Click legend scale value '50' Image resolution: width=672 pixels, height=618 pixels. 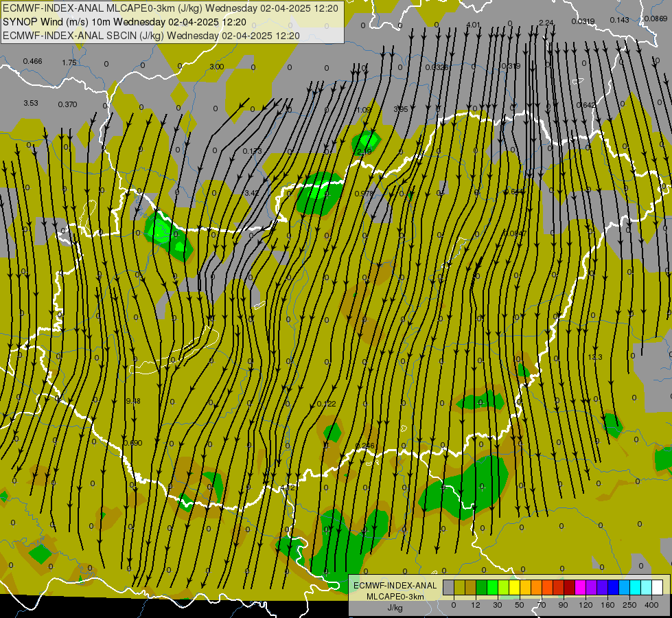click(x=520, y=606)
